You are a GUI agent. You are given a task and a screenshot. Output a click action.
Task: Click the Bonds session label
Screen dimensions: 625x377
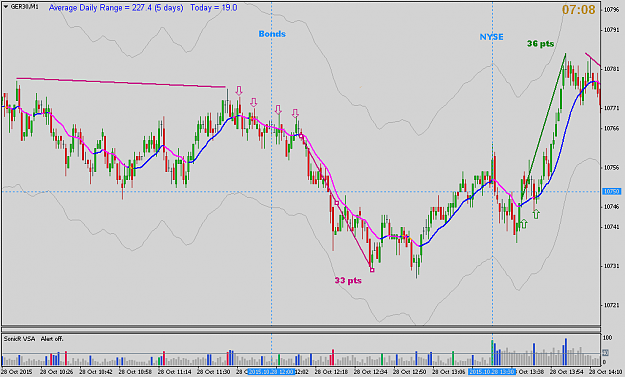[x=272, y=34]
